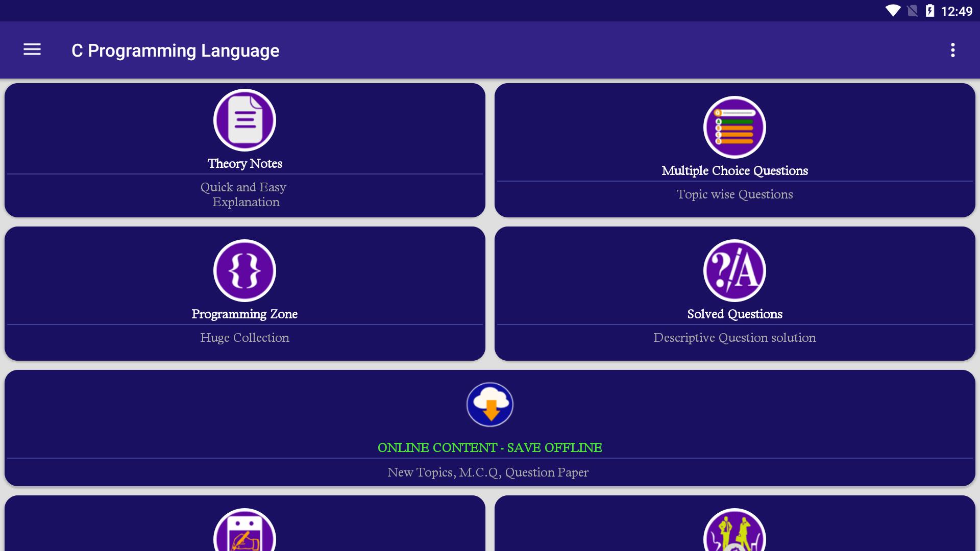Screen dimensions: 980x551
Task: Tap the cloud download icon
Action: pos(489,405)
